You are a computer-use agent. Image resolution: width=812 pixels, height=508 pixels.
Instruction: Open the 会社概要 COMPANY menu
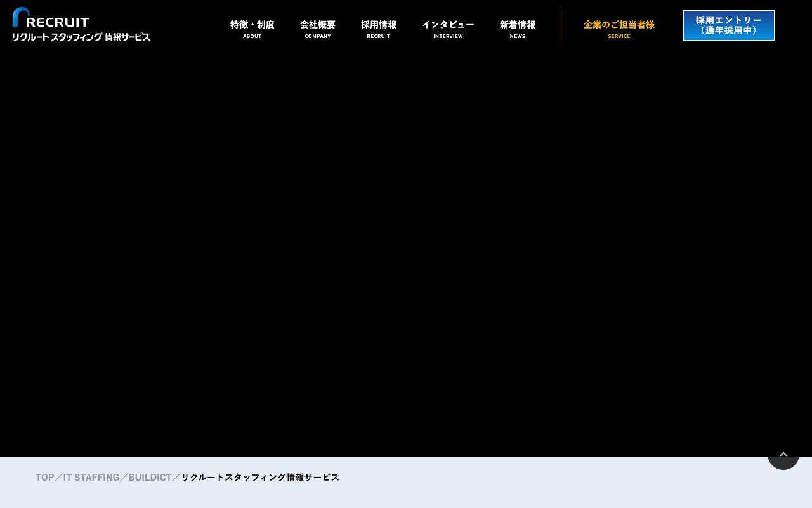(318, 29)
